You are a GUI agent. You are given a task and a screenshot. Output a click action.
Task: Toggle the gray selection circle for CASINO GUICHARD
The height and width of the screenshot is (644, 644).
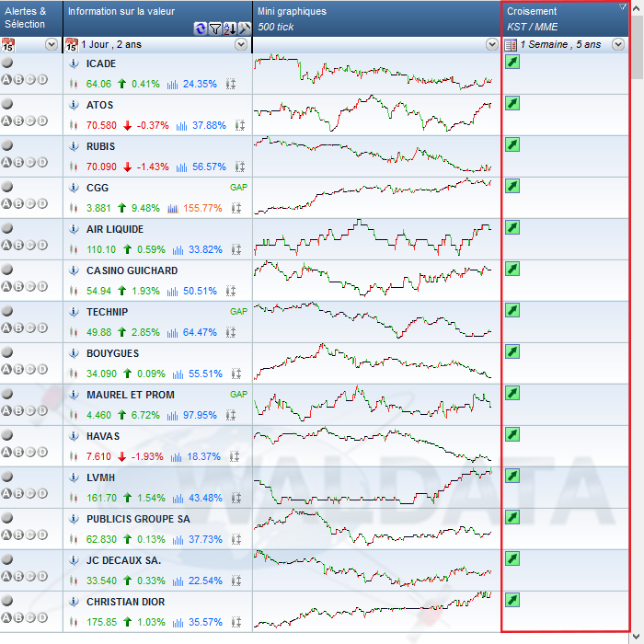click(7, 270)
